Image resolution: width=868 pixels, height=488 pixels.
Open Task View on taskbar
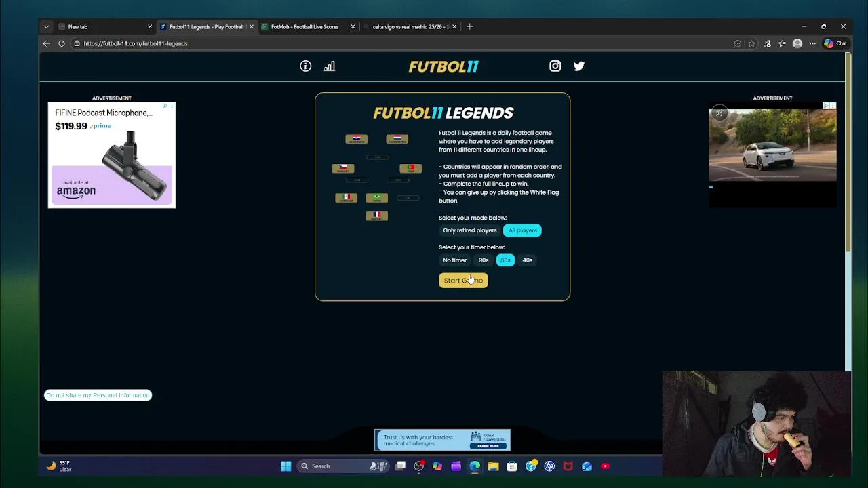coord(401,466)
